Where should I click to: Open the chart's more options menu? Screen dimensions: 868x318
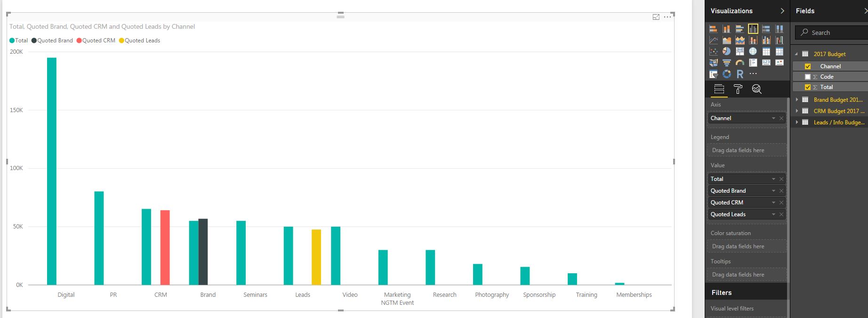667,17
